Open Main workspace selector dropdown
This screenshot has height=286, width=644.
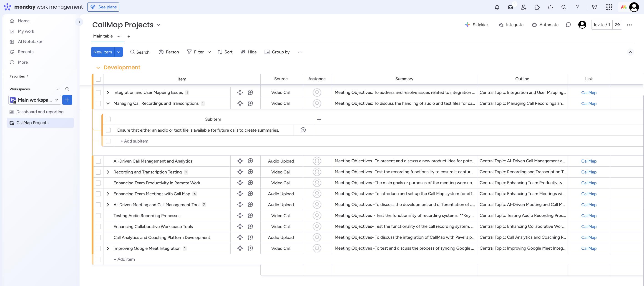click(35, 100)
